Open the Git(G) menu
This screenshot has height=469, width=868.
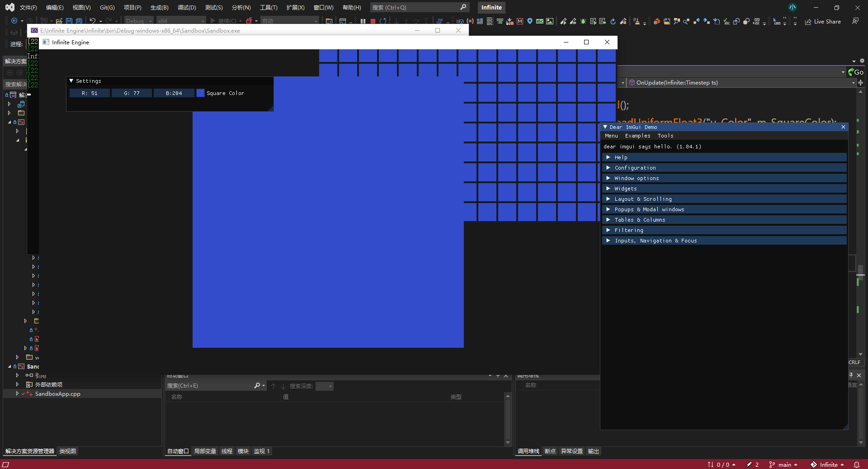pos(107,8)
